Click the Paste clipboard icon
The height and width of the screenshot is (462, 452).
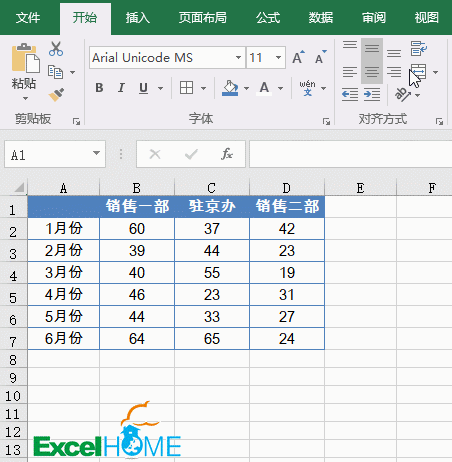[x=25, y=58]
